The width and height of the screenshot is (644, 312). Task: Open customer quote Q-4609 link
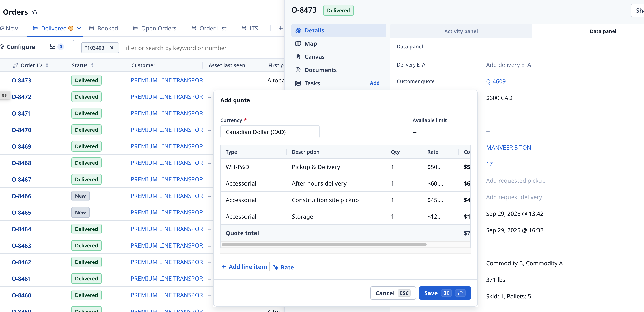pyautogui.click(x=495, y=81)
